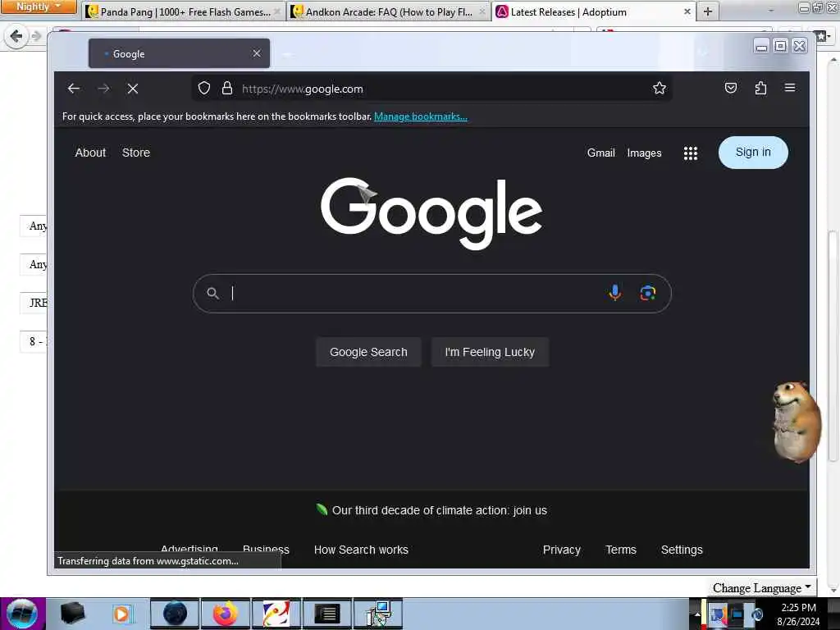Open the dark globe browser taskbar icon
The height and width of the screenshot is (630, 840).
click(x=176, y=614)
